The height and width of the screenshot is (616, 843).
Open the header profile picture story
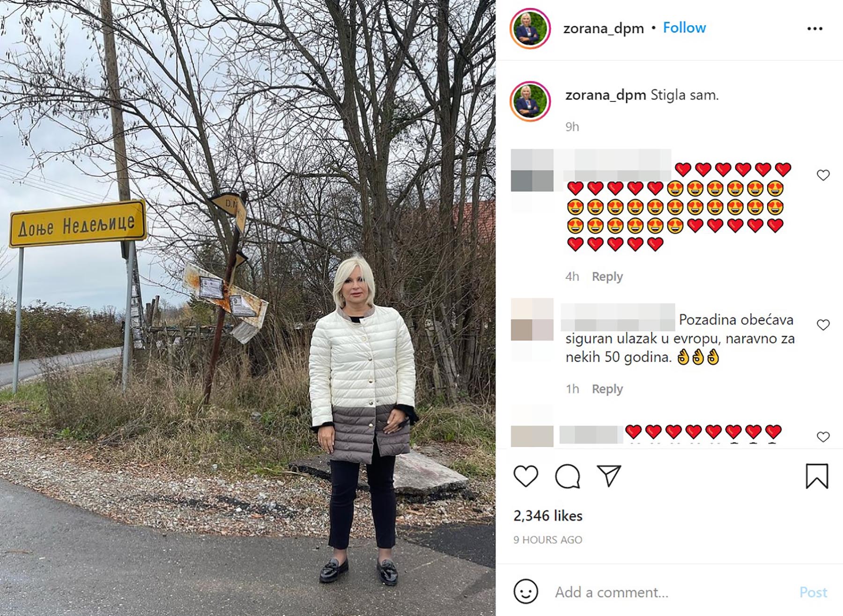tap(530, 29)
